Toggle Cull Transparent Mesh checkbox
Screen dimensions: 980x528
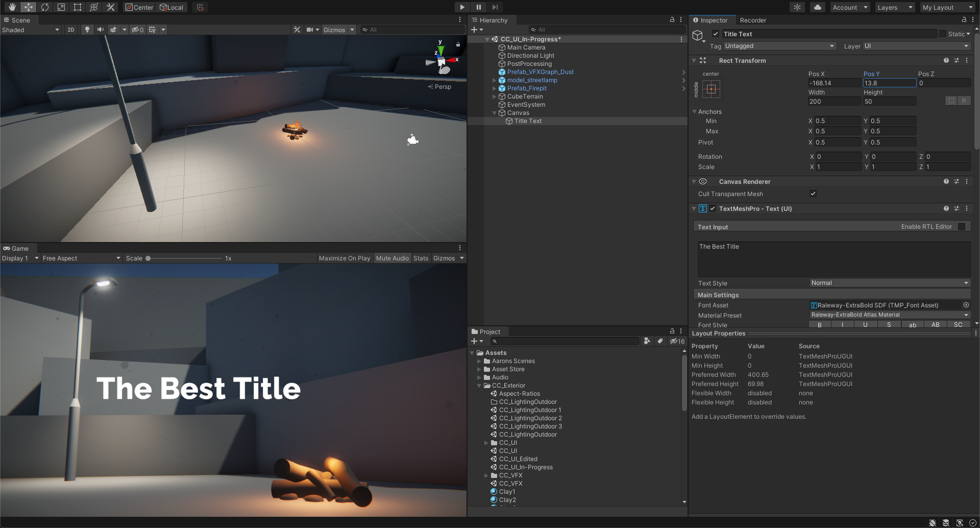813,194
